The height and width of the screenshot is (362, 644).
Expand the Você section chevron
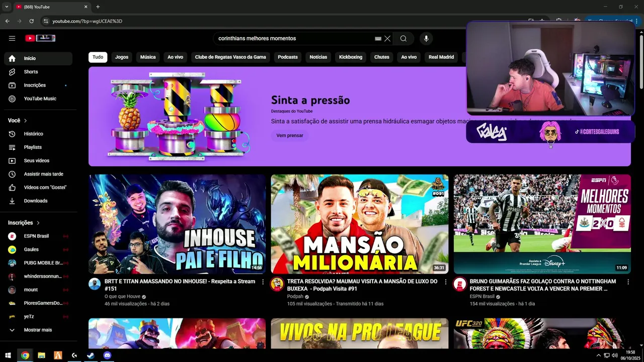[26, 121]
